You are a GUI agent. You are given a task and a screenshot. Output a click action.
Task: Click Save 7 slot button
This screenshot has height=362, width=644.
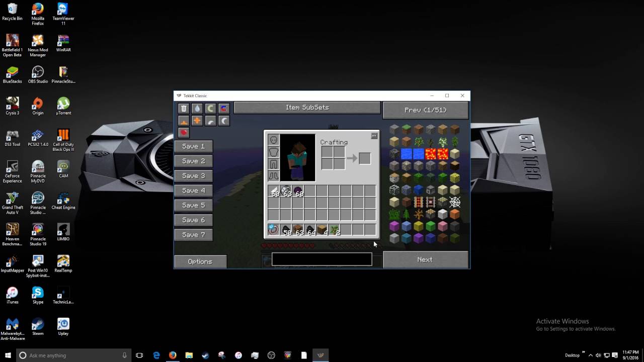tap(194, 235)
